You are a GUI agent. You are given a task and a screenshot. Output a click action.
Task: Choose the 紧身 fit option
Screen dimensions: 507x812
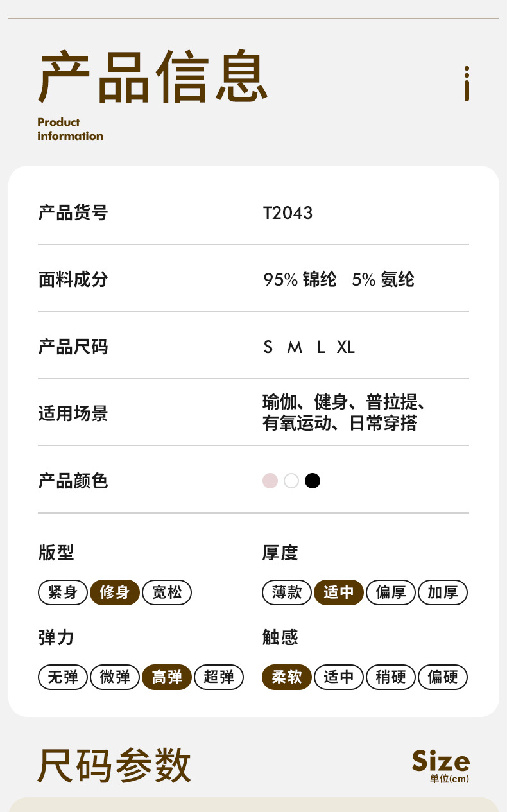click(63, 592)
